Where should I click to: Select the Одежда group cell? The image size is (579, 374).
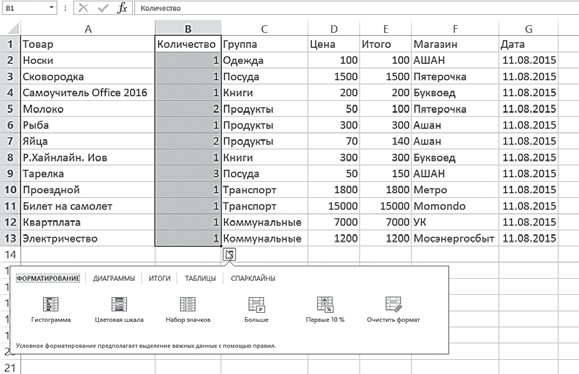264,60
